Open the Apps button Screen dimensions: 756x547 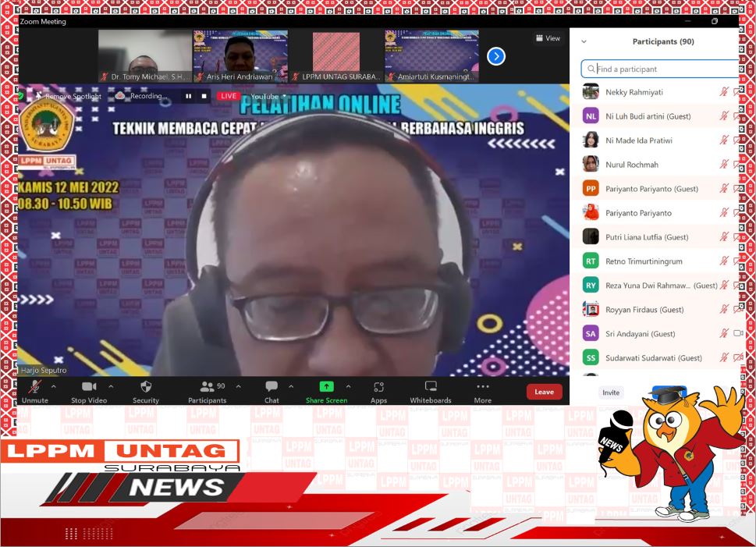378,392
